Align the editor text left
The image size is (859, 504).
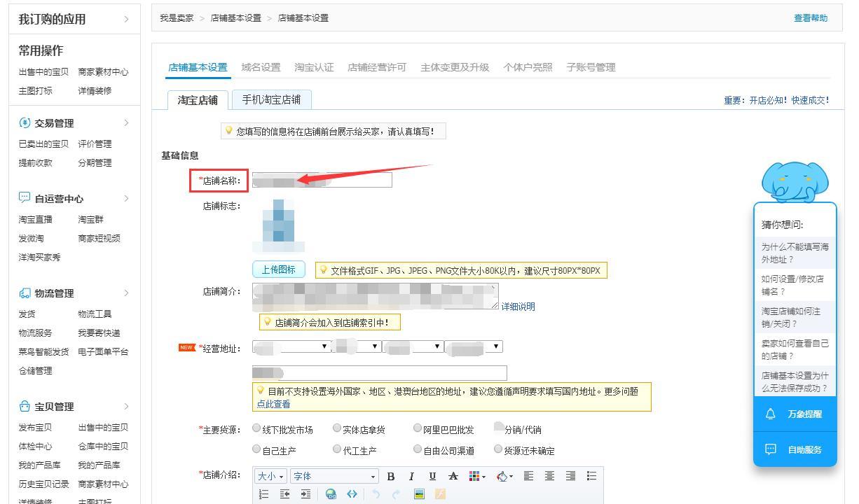pos(528,476)
